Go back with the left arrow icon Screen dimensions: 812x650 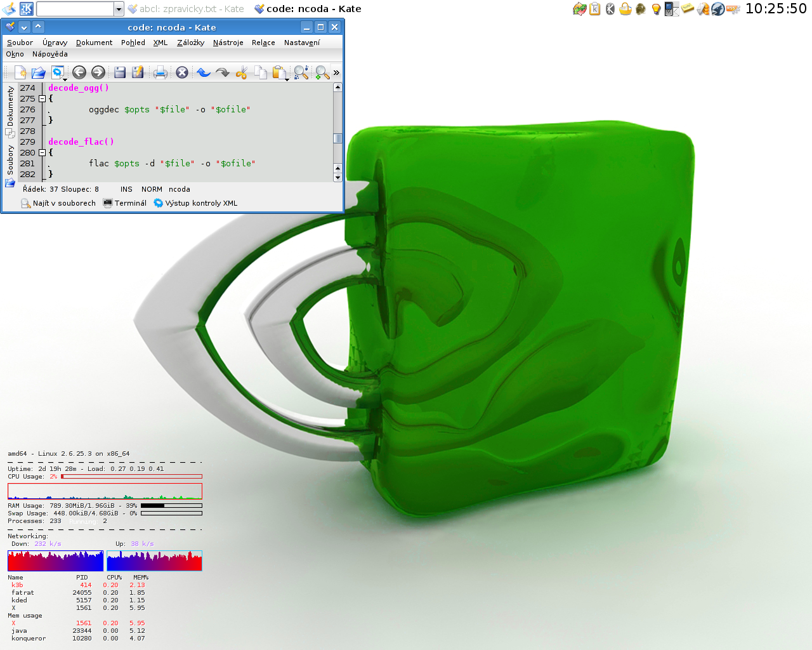(79, 72)
